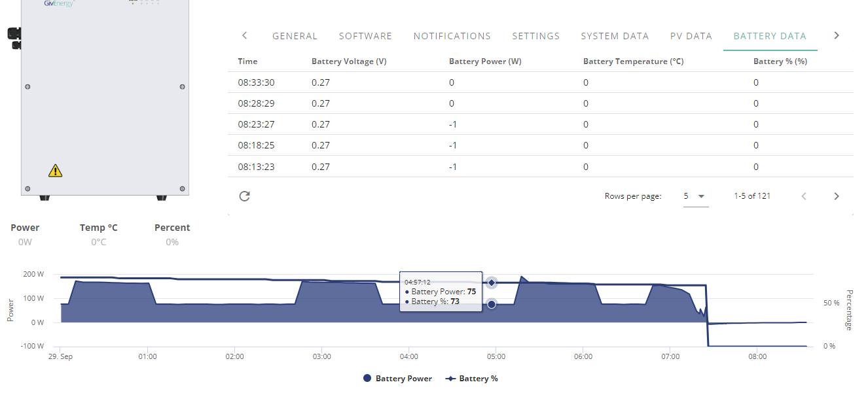Open the SETTINGS tab
This screenshot has height=395, width=868.
point(536,36)
